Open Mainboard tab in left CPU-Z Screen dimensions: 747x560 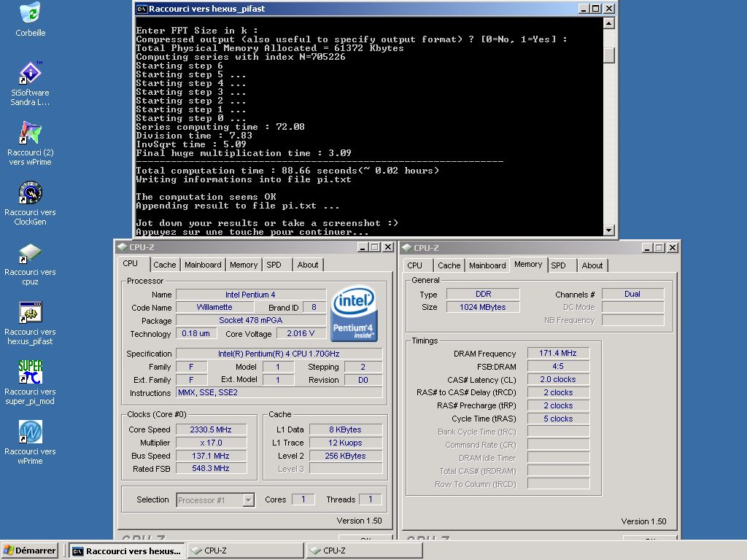pos(203,265)
